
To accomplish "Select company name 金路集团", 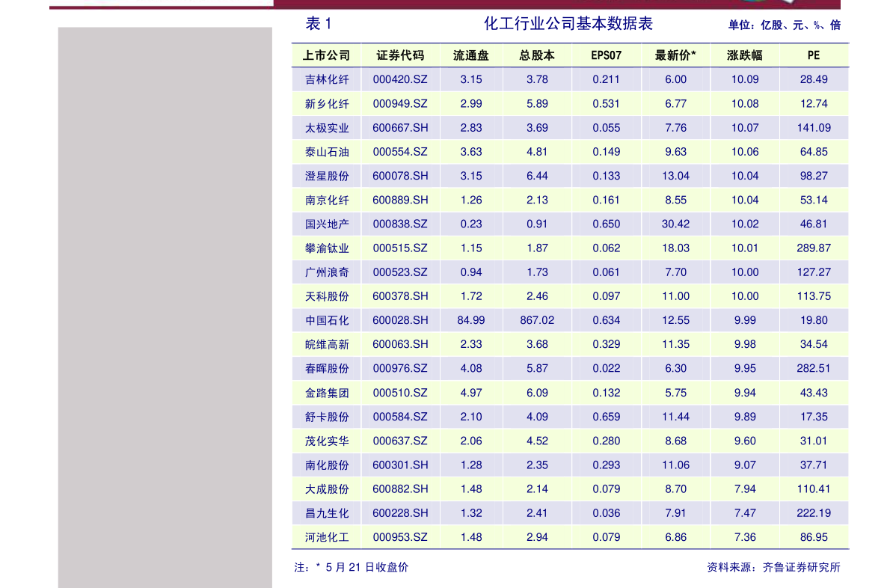I will 326,393.
